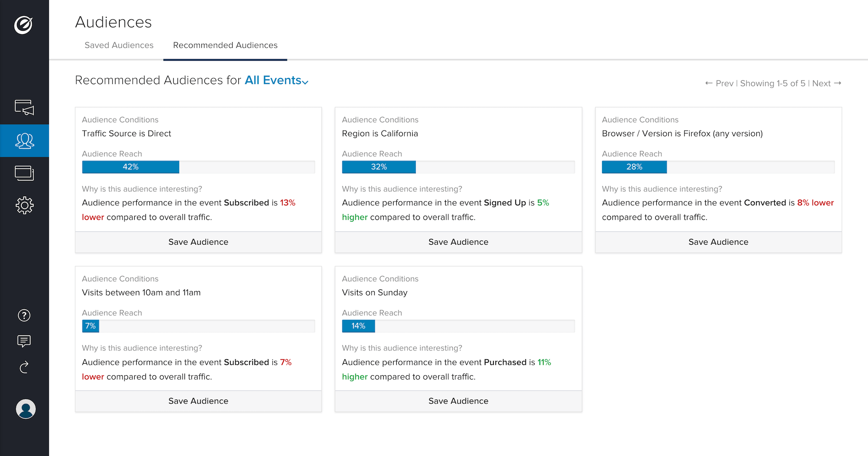Save the Traffic Source is Direct audience

tap(198, 242)
